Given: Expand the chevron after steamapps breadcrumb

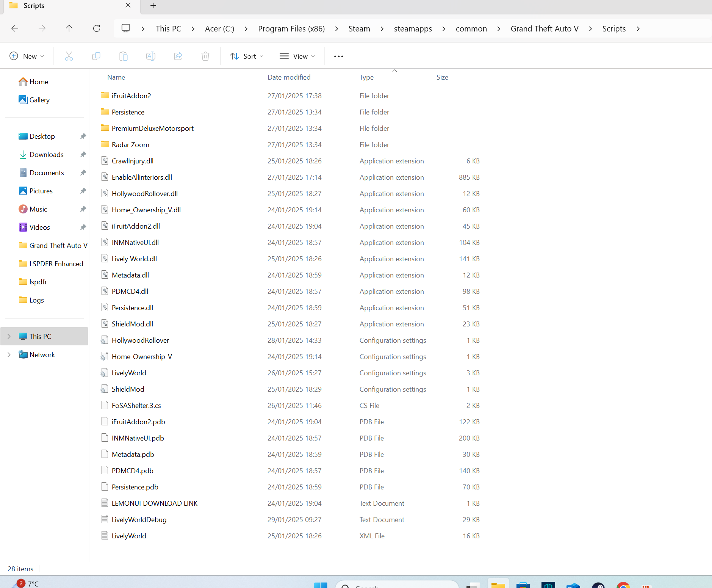Looking at the screenshot, I should click(x=444, y=29).
